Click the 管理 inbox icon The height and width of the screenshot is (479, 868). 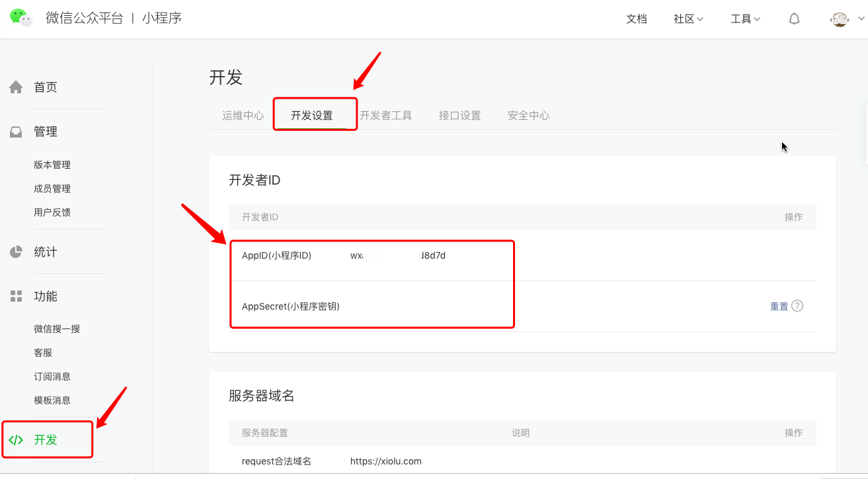click(x=16, y=132)
